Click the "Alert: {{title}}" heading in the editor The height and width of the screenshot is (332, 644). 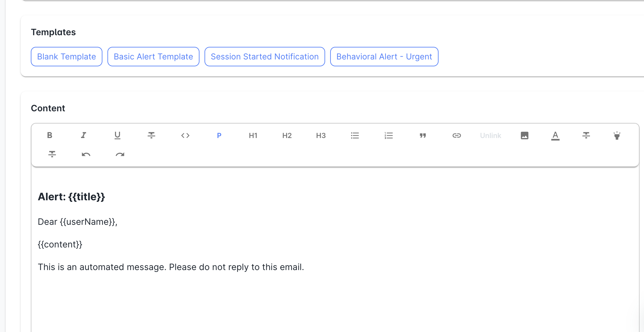coord(71,197)
